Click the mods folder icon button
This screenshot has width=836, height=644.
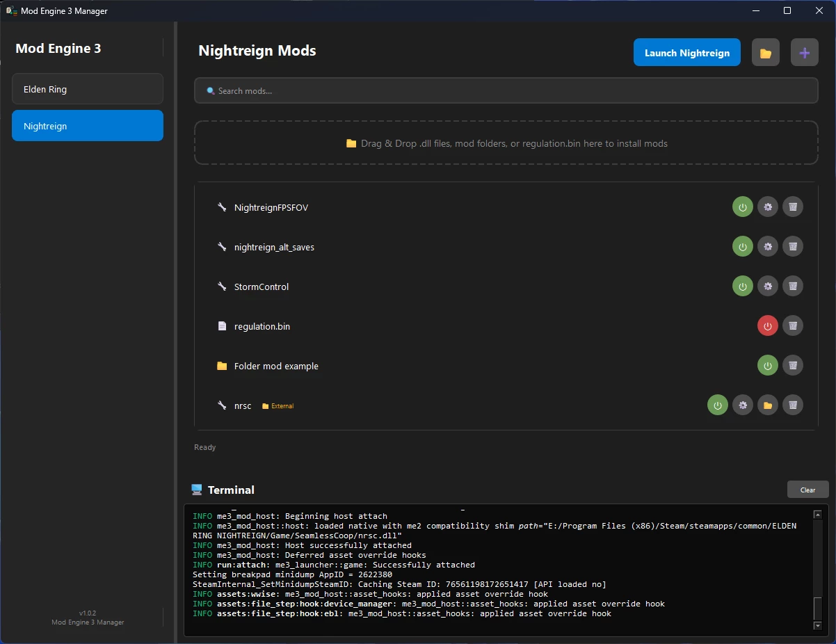[765, 53]
